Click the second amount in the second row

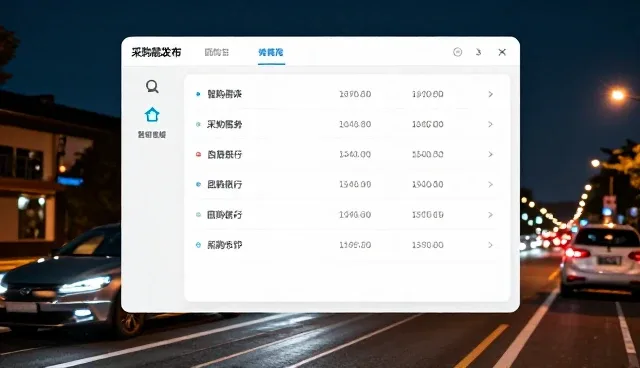tap(427, 124)
